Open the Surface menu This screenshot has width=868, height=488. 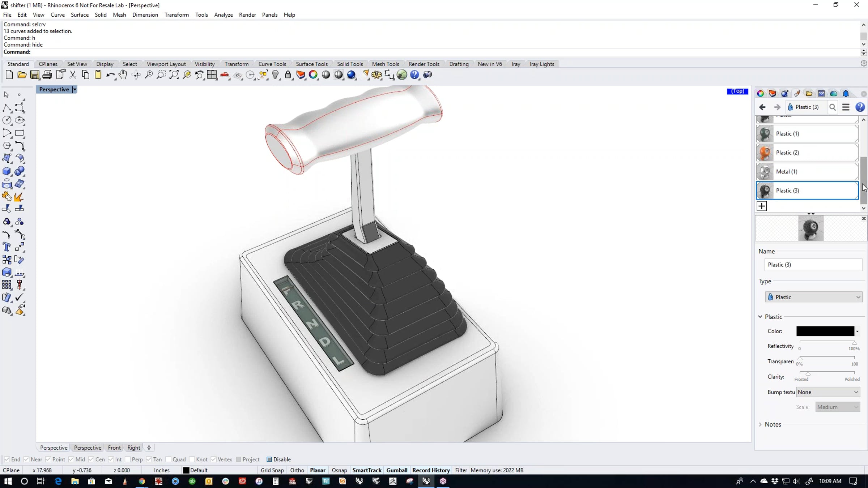[80, 15]
